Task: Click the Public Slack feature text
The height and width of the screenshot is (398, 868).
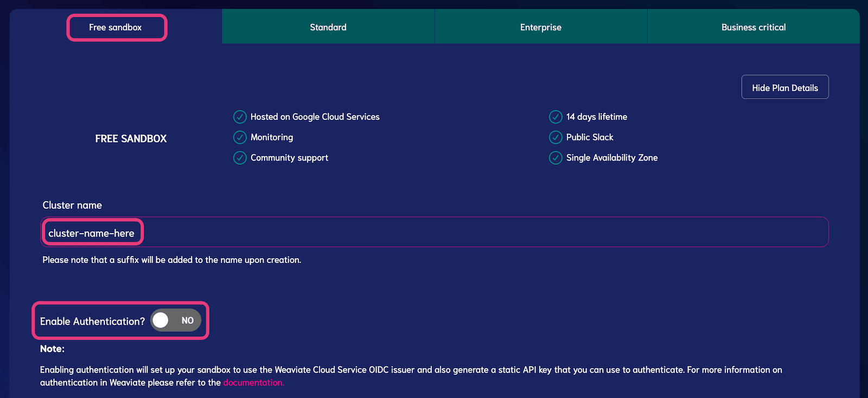Action: [590, 137]
